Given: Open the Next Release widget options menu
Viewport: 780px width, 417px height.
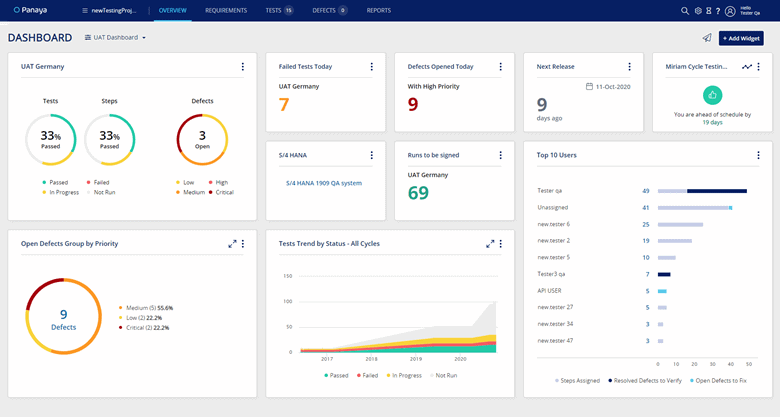Looking at the screenshot, I should 629,66.
